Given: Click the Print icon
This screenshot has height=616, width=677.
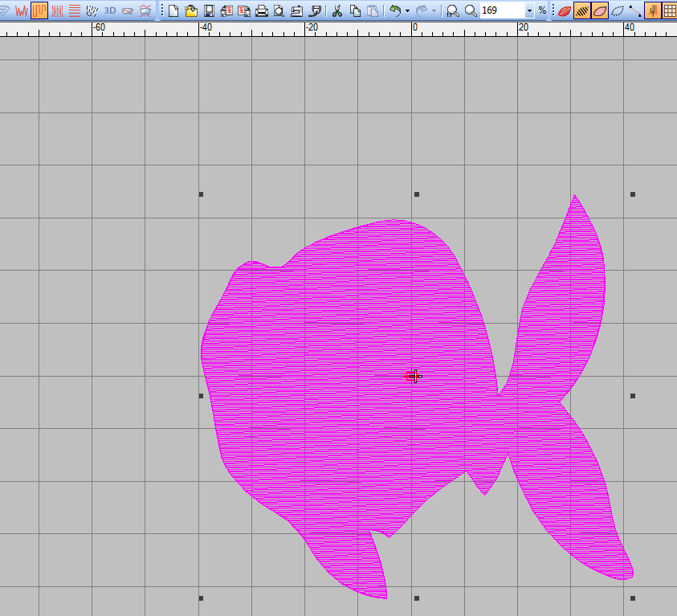Looking at the screenshot, I should pos(261,11).
